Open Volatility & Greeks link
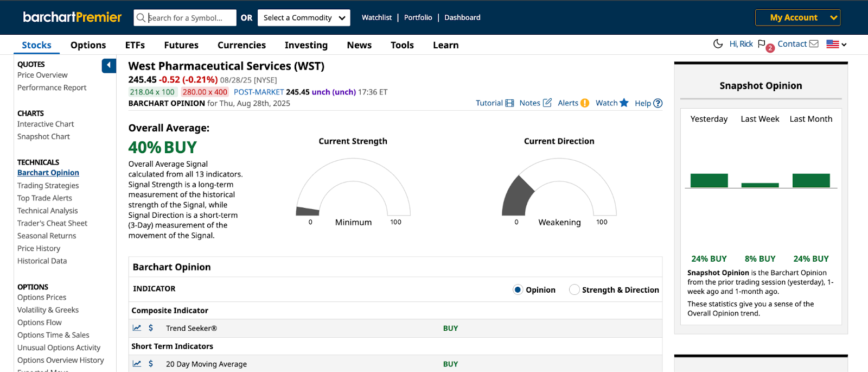This screenshot has width=868, height=372. [48, 310]
